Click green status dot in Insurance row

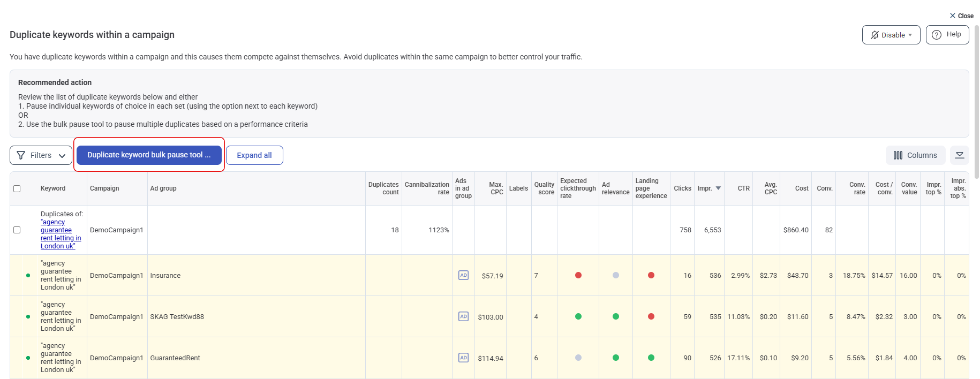28,276
